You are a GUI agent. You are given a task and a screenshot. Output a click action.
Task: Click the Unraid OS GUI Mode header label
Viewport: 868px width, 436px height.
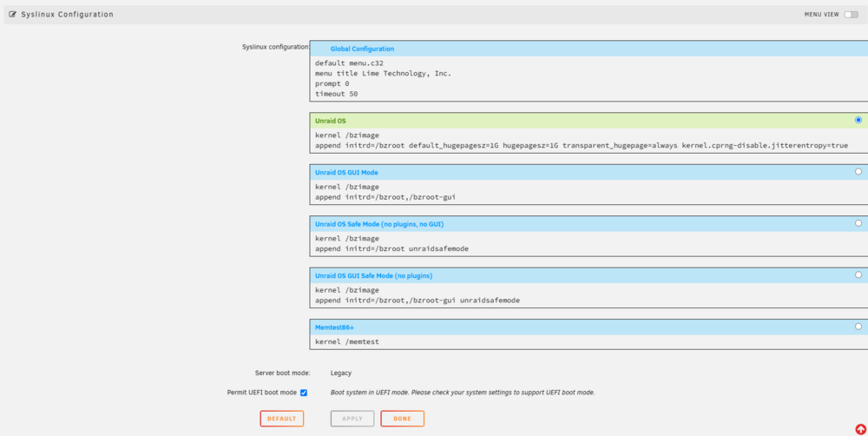point(346,172)
